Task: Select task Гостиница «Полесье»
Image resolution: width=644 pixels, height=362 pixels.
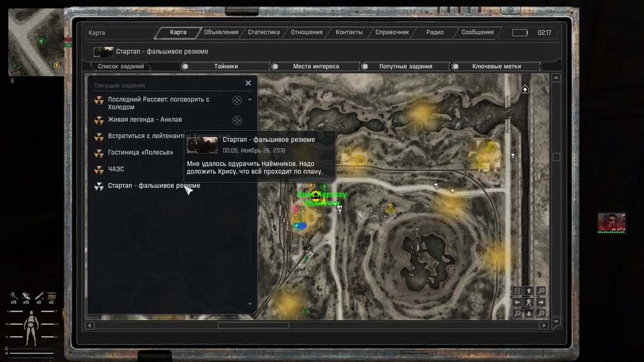Action: (x=140, y=153)
